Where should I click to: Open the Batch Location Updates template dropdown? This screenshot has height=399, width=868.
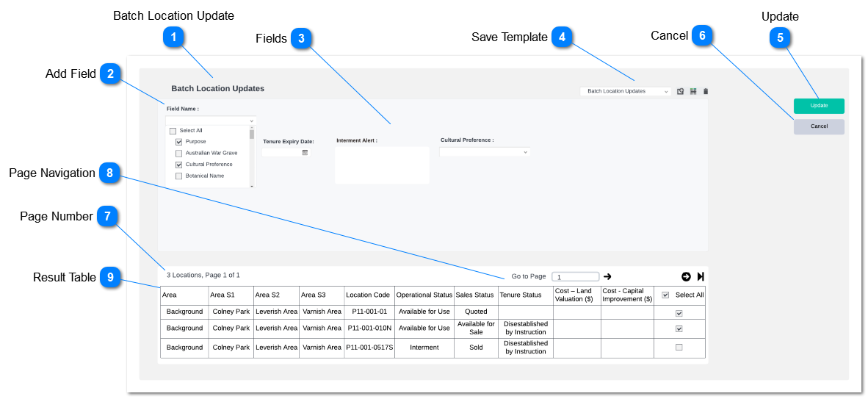[x=625, y=91]
